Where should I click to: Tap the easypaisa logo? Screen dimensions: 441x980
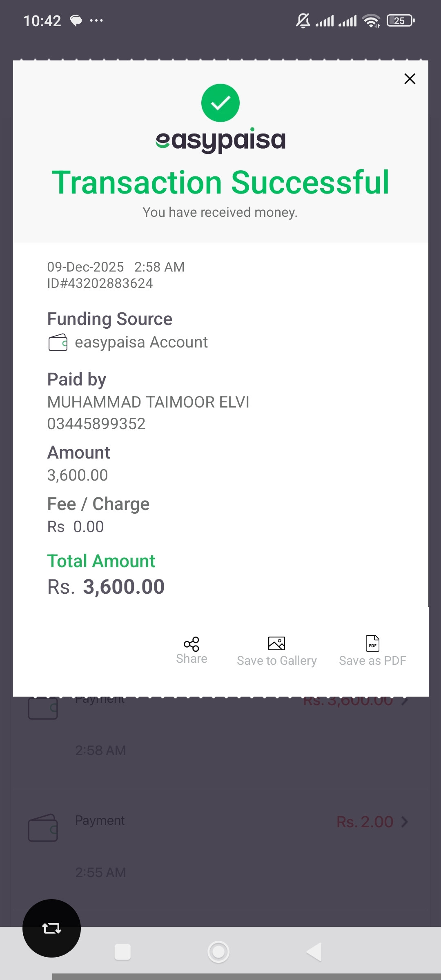pyautogui.click(x=220, y=140)
